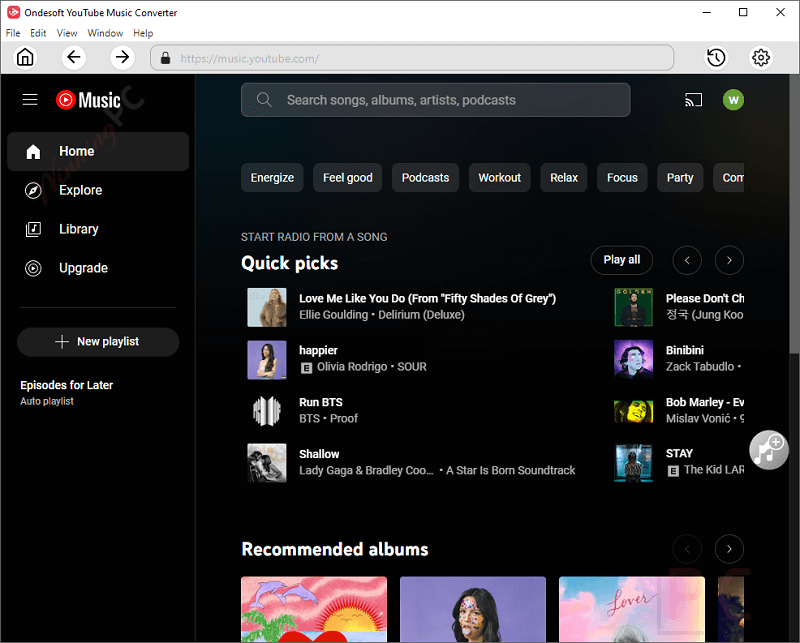The width and height of the screenshot is (800, 643).
Task: Click the Play all button
Action: [621, 260]
